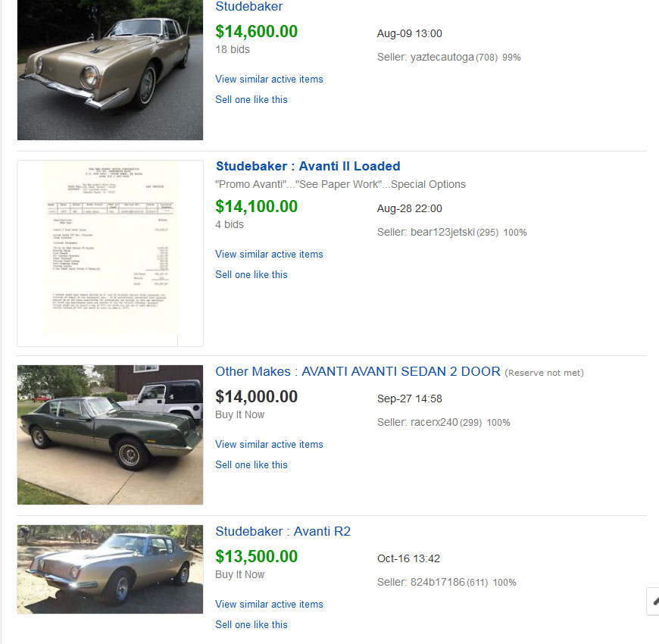The image size is (659, 644).
Task: Click the "Studebaker" title of the $14,600.00 listing
Action: point(248,7)
